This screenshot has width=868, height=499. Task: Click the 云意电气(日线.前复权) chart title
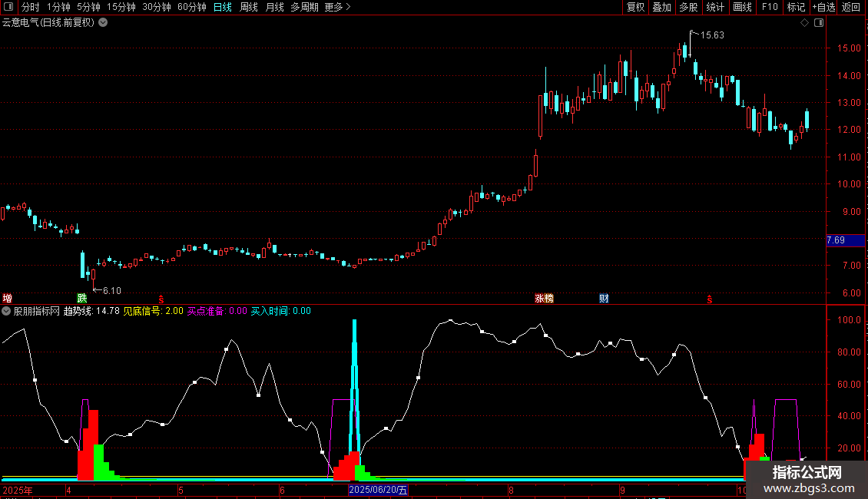click(48, 23)
